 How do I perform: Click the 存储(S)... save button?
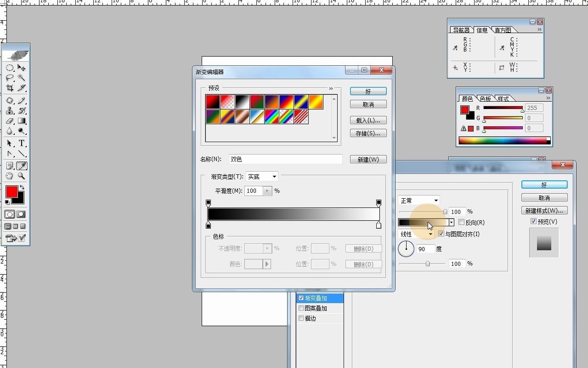368,133
